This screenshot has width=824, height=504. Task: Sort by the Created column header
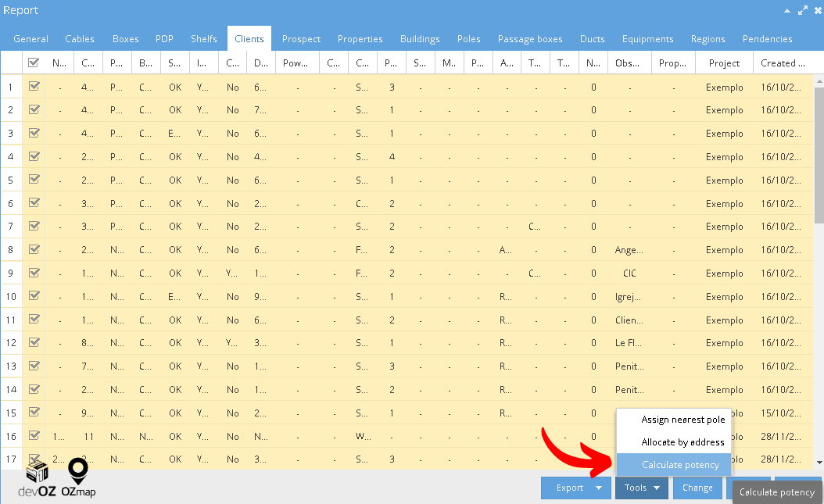[783, 63]
